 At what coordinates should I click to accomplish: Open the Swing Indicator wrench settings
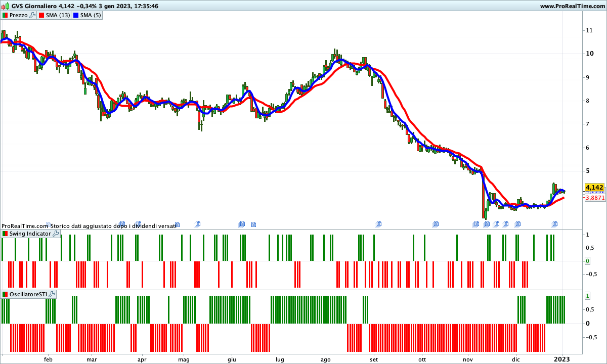[56, 234]
